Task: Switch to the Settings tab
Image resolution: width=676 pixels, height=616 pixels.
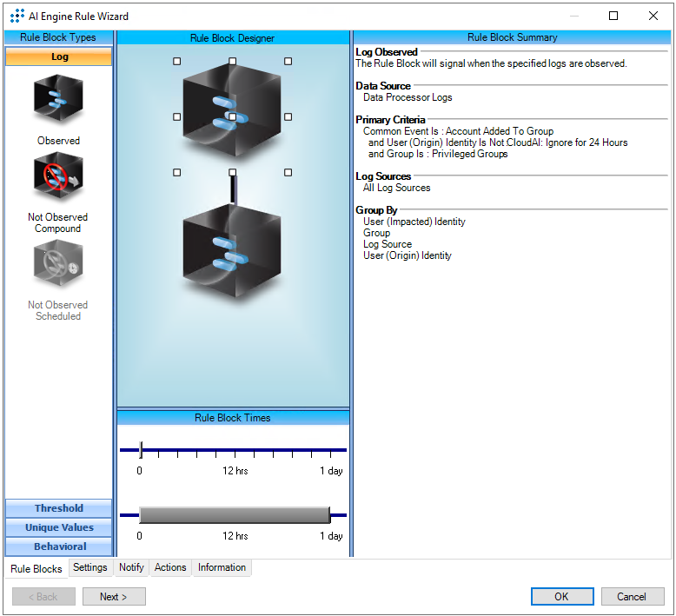Action: (x=90, y=567)
